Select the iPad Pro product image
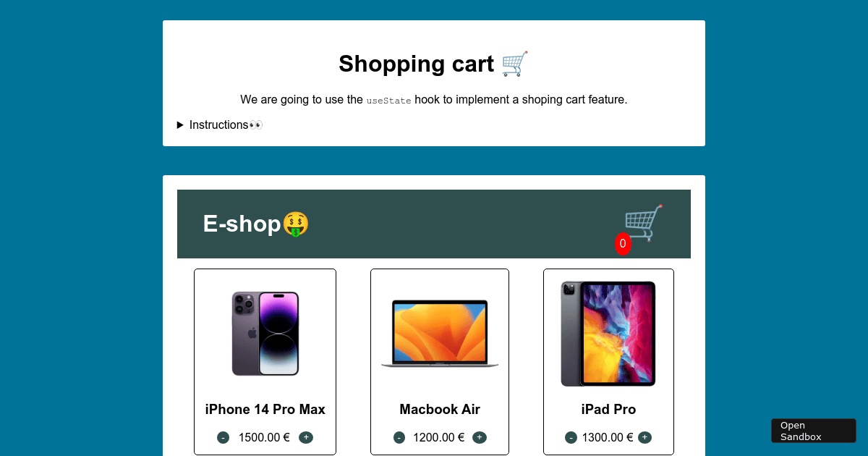Viewport: 868px width, 456px height. [608, 334]
